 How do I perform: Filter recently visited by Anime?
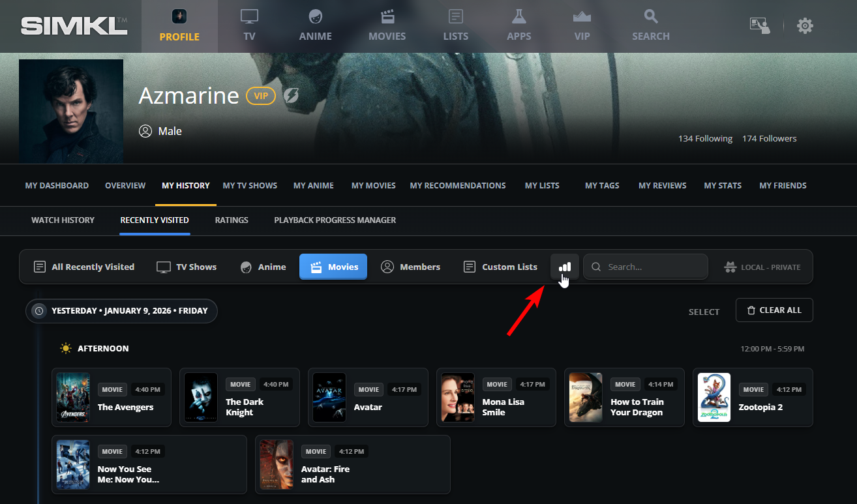coord(263,267)
